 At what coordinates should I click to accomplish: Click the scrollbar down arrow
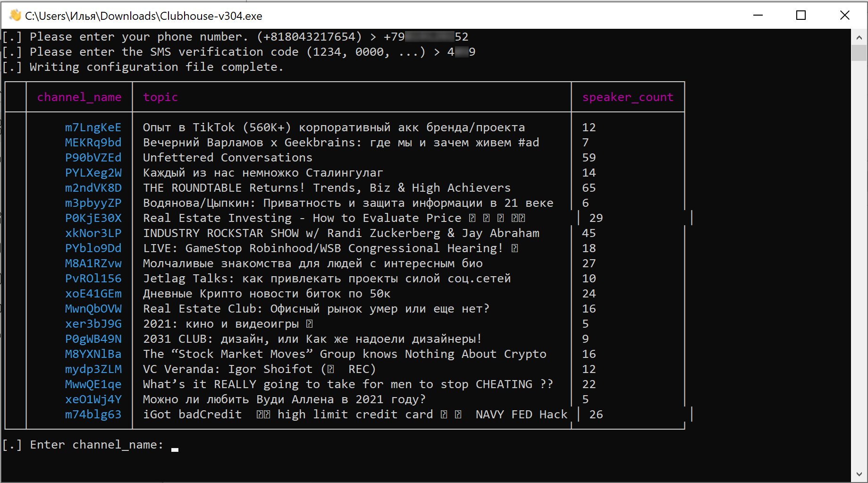point(859,475)
